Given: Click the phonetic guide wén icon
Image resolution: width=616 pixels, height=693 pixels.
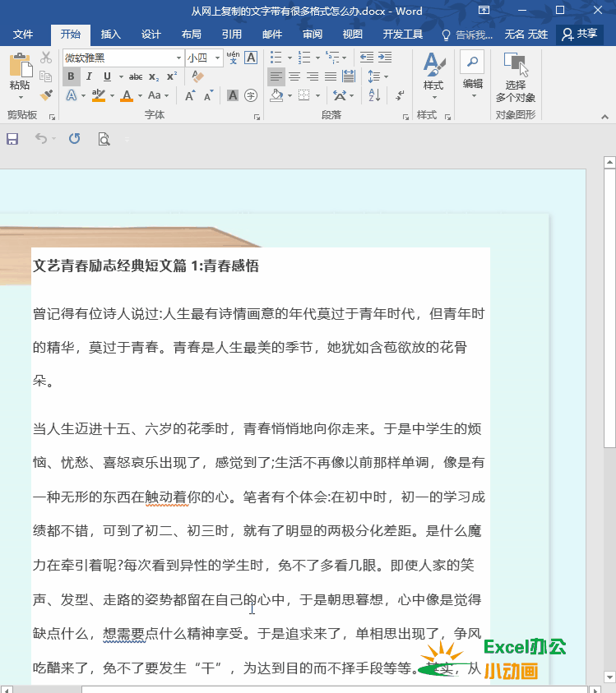Looking at the screenshot, I should click(x=233, y=58).
